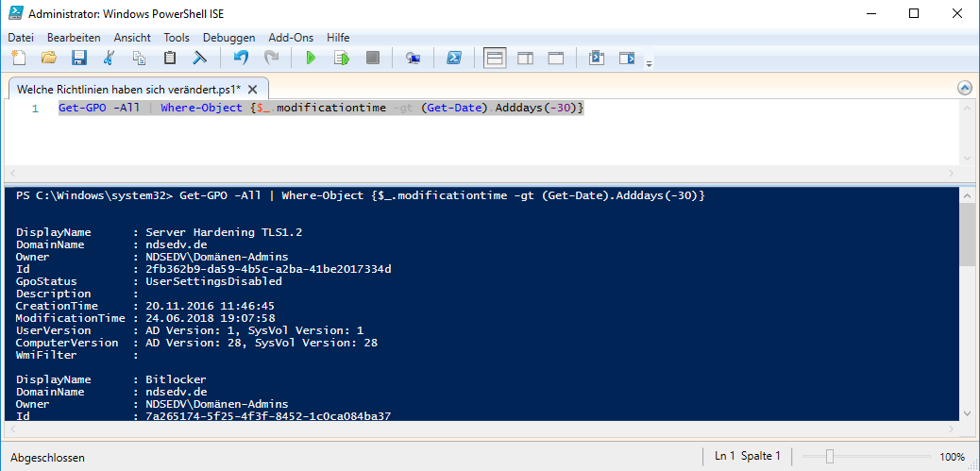Open the Add-Ons menu
The height and width of the screenshot is (471, 980).
(291, 37)
